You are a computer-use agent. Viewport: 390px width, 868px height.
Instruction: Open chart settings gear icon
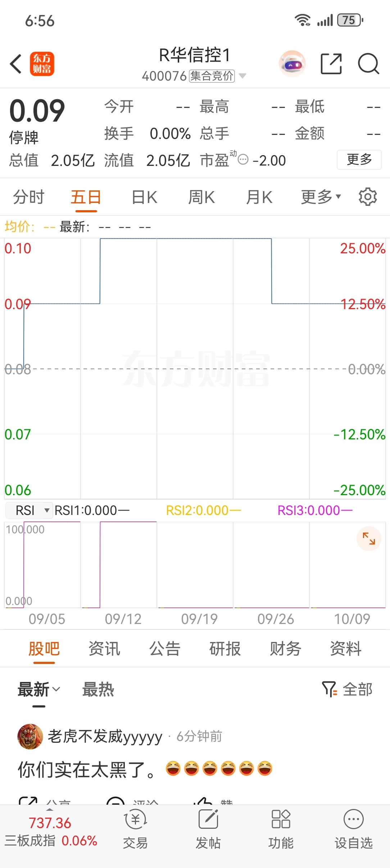pos(368,197)
